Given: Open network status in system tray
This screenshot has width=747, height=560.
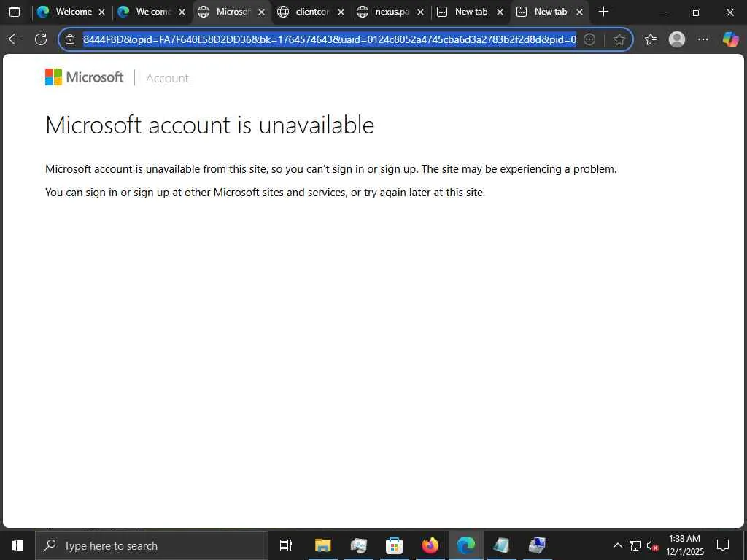Looking at the screenshot, I should pyautogui.click(x=635, y=545).
